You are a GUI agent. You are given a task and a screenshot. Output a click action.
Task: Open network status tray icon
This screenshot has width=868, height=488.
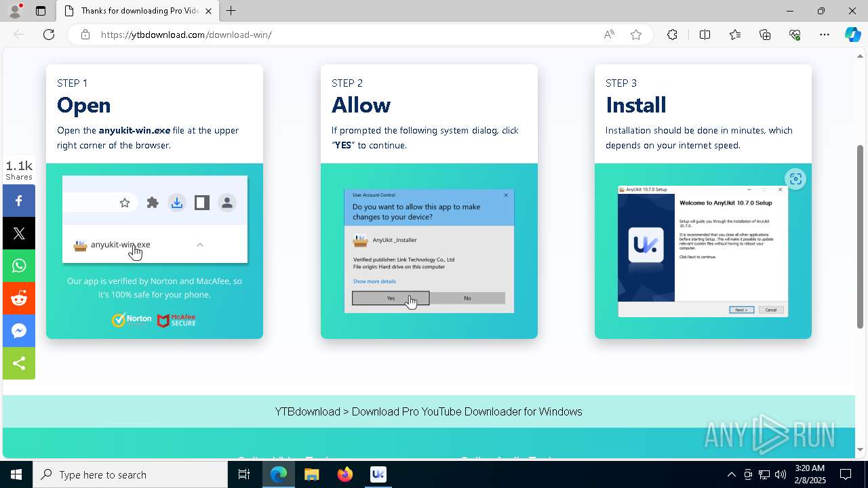764,474
